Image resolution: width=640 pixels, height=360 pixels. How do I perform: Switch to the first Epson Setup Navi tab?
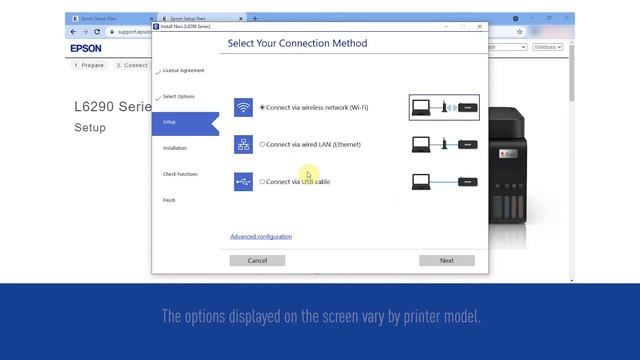click(110, 18)
